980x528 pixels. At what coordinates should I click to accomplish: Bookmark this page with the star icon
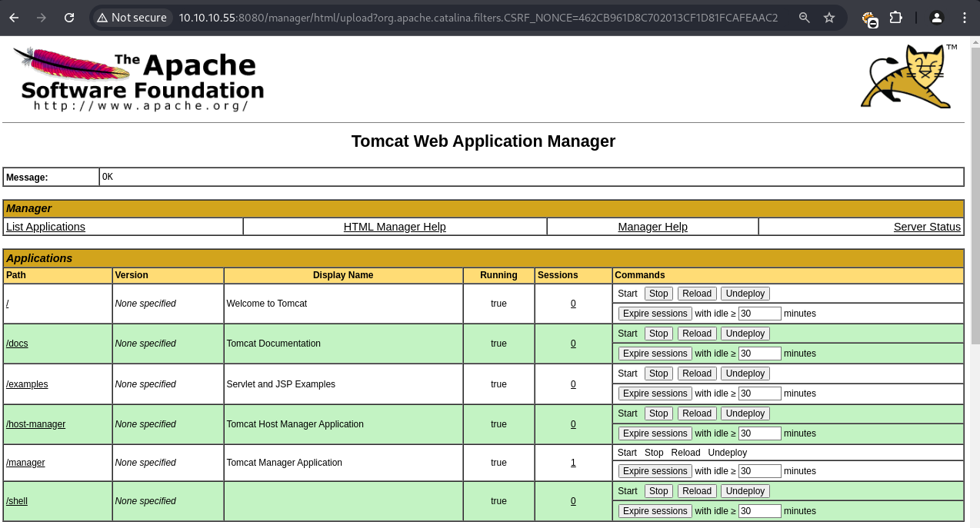pos(829,17)
